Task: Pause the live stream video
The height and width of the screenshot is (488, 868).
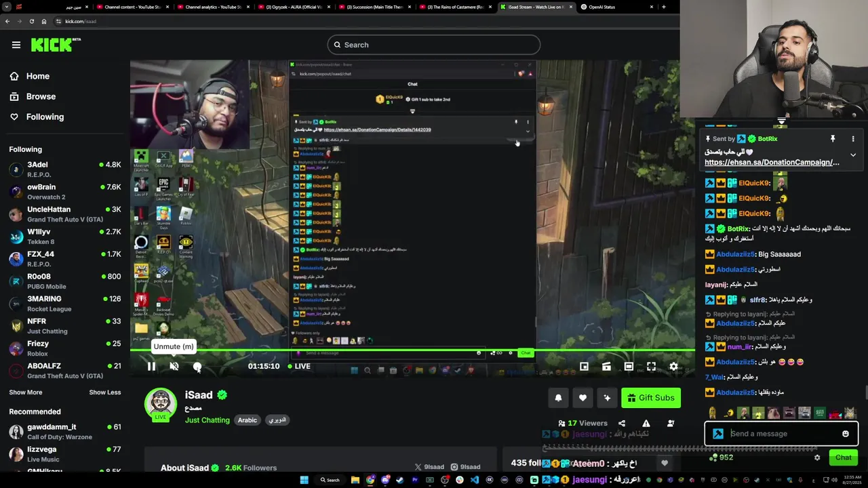Action: [151, 366]
